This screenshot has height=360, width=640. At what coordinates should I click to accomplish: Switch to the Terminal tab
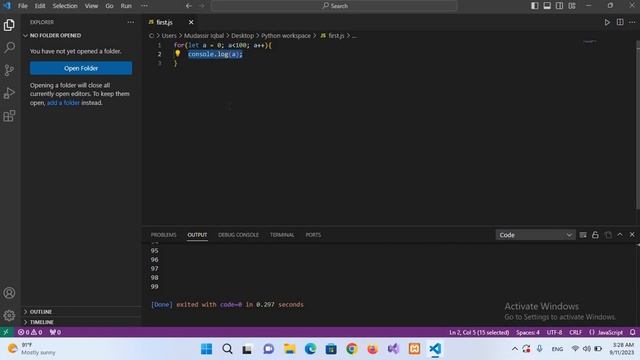pyautogui.click(x=282, y=235)
